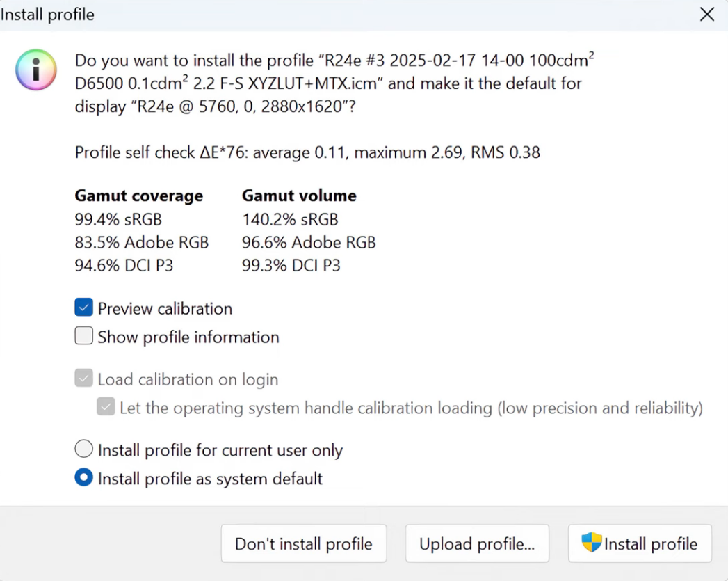Toggle operating system calibration loading checkbox

pos(106,407)
